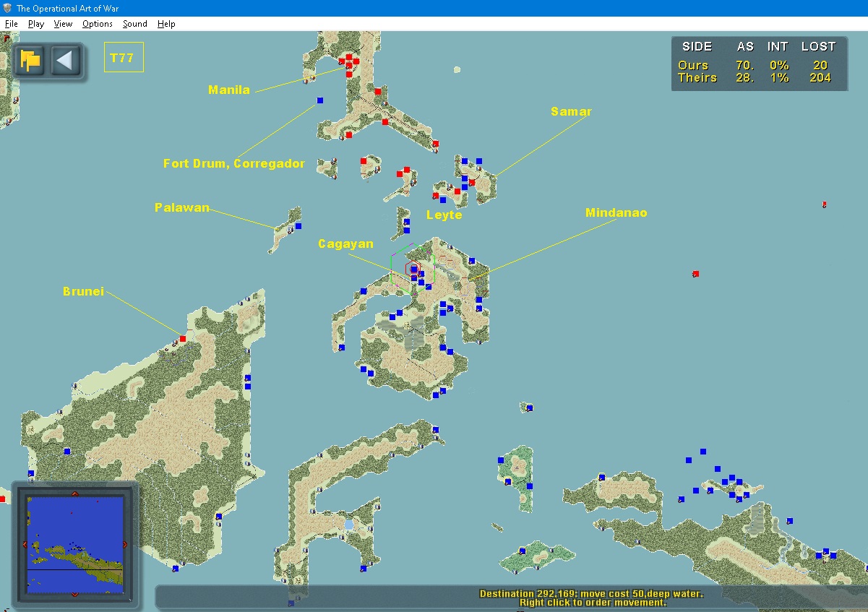Select the red unit at Brunei
868x612 pixels.
(183, 339)
